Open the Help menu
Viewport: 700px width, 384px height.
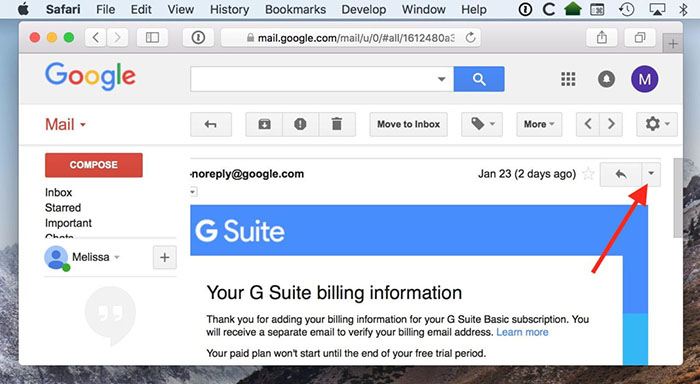[474, 9]
